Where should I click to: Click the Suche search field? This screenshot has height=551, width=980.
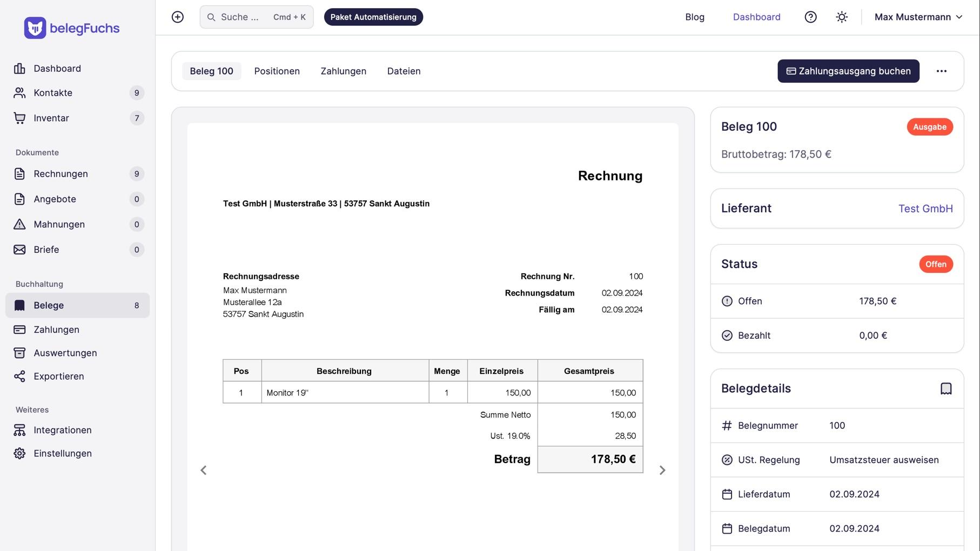[x=257, y=17]
